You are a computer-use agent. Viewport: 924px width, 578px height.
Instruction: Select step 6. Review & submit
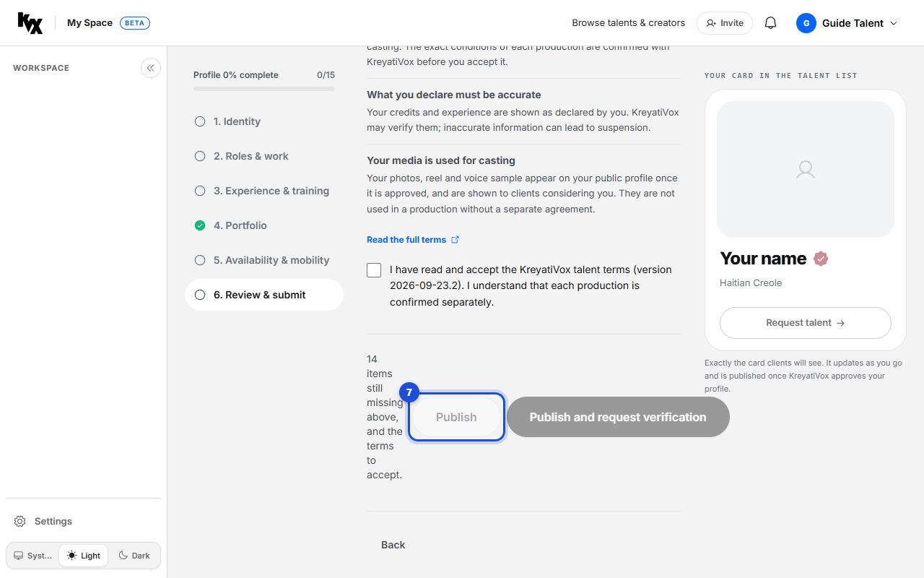tap(264, 295)
